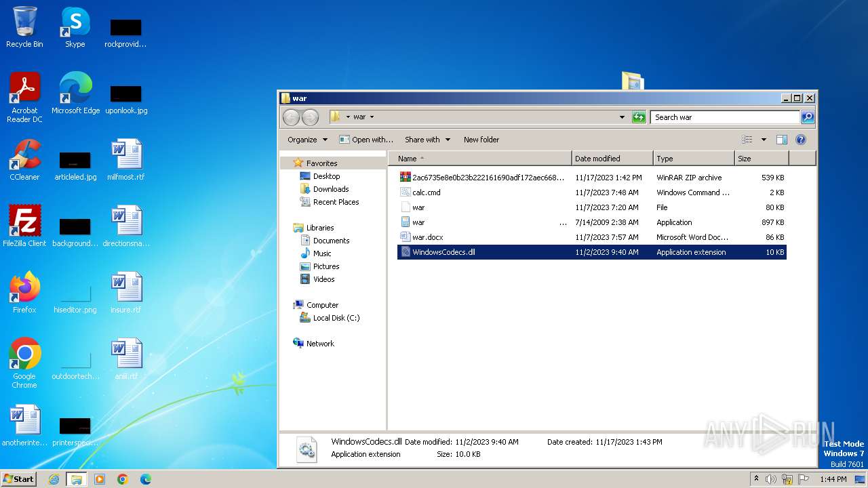Open Firefox desktop shortcut
Image resolution: width=868 pixels, height=488 pixels.
pyautogui.click(x=24, y=293)
